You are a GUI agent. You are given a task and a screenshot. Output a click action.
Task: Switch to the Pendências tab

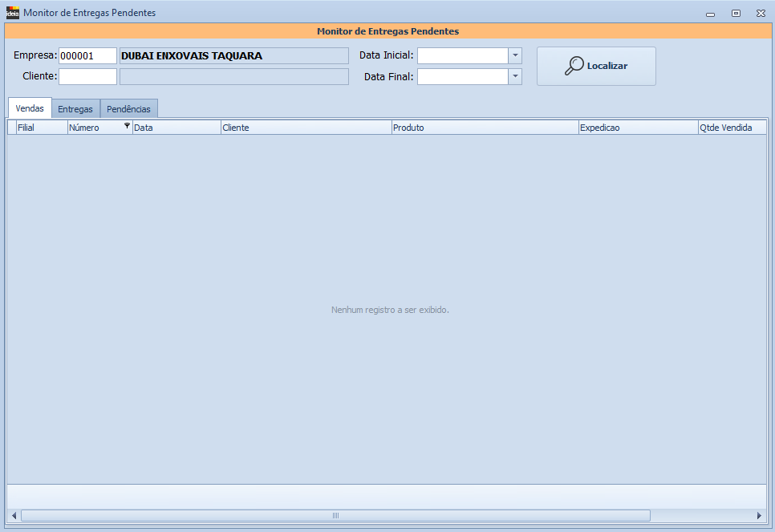pos(128,108)
